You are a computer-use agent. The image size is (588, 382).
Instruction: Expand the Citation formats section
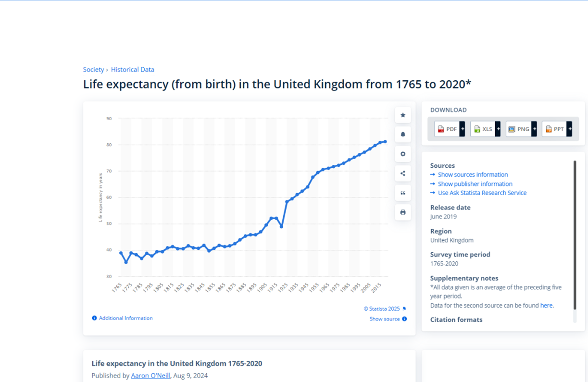[456, 320]
